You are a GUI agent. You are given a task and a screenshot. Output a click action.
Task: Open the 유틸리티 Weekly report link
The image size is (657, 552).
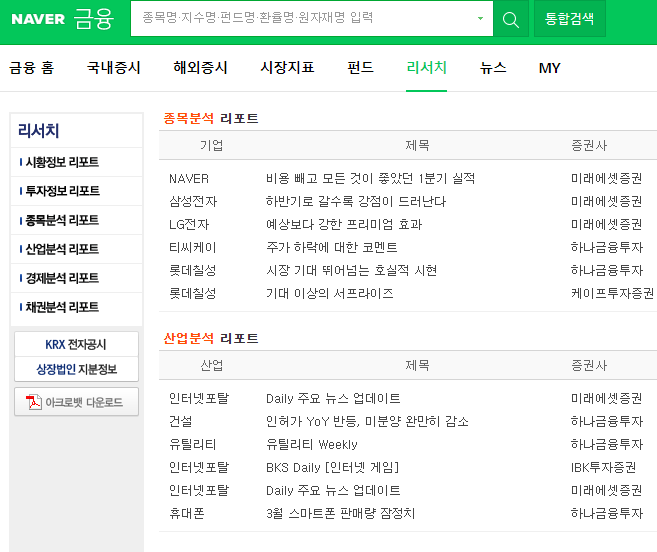tap(312, 445)
